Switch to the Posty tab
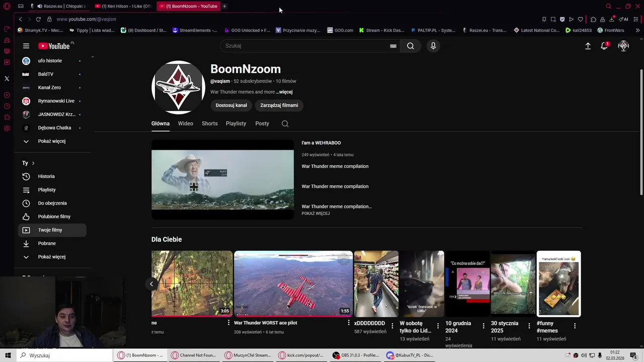Screen dimensions: 644x362 pyautogui.click(x=262, y=124)
